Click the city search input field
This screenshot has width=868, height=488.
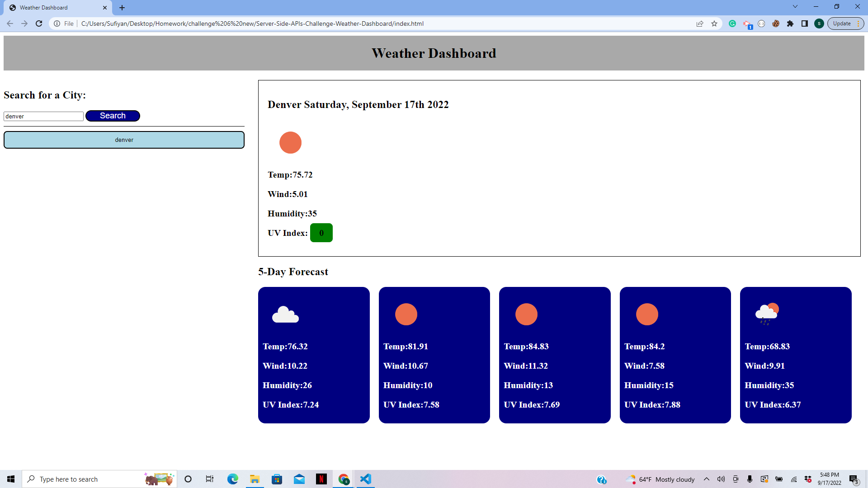pos(43,116)
